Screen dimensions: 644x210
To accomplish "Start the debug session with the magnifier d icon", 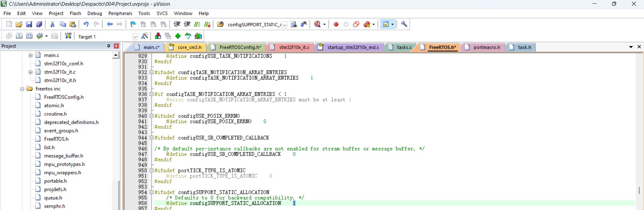I will pyautogui.click(x=317, y=24).
